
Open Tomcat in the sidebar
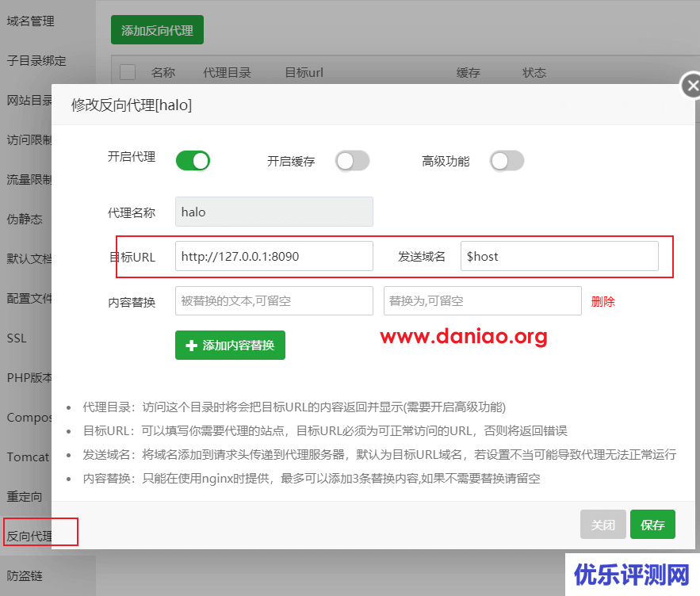click(28, 457)
